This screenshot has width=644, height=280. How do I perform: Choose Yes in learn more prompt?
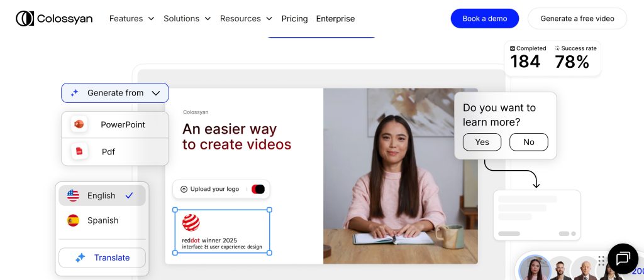[x=482, y=142]
